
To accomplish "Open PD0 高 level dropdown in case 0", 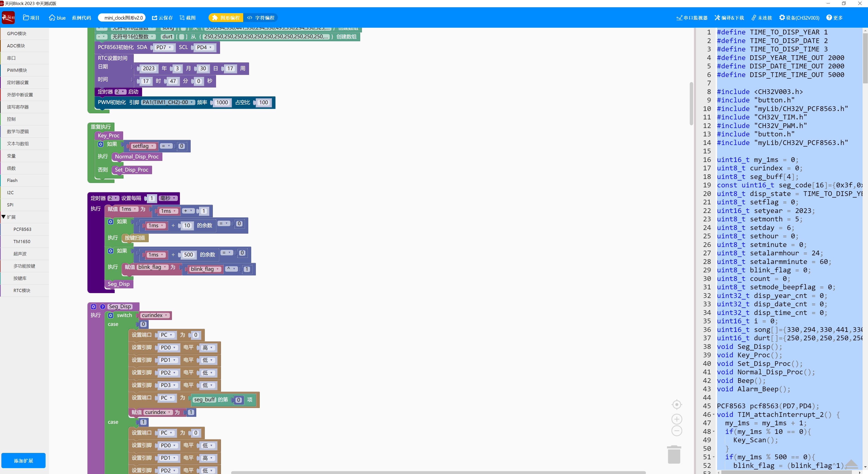I will point(208,348).
